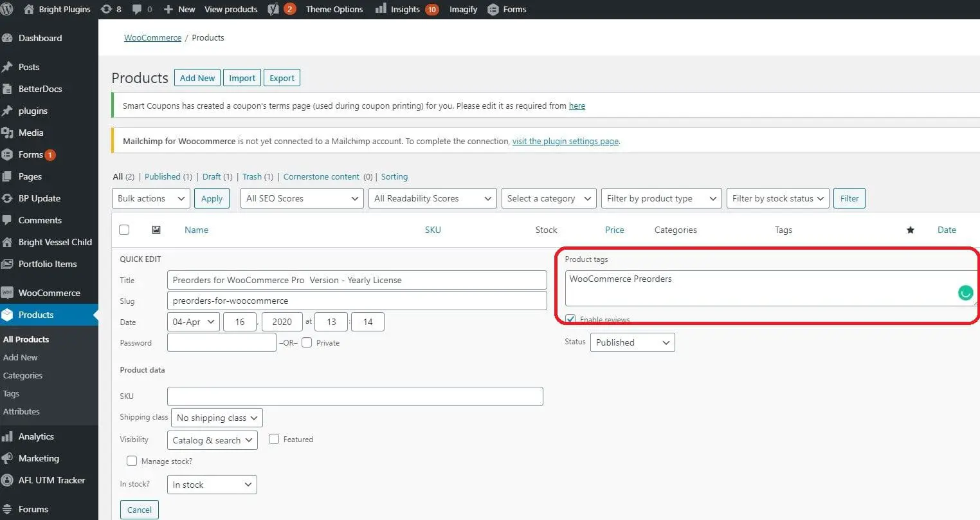This screenshot has height=520, width=980.
Task: Click the Imagify toolbar icon
Action: point(462,9)
